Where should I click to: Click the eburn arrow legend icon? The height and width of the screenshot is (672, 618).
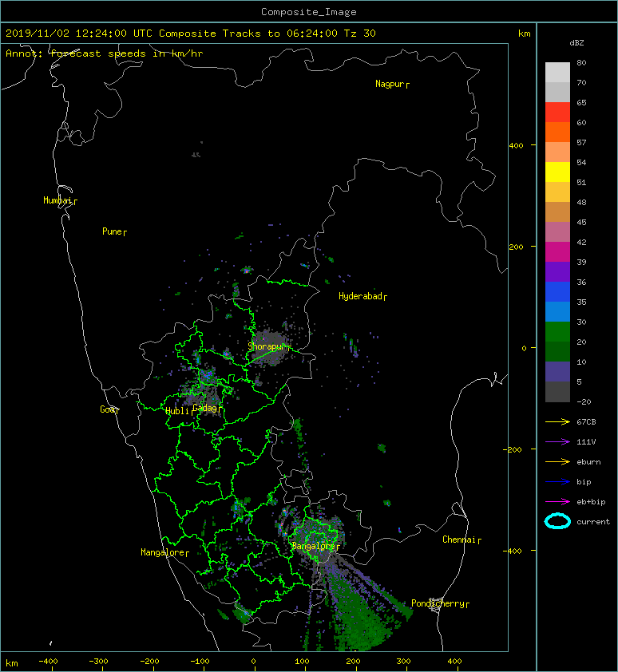[x=557, y=462]
